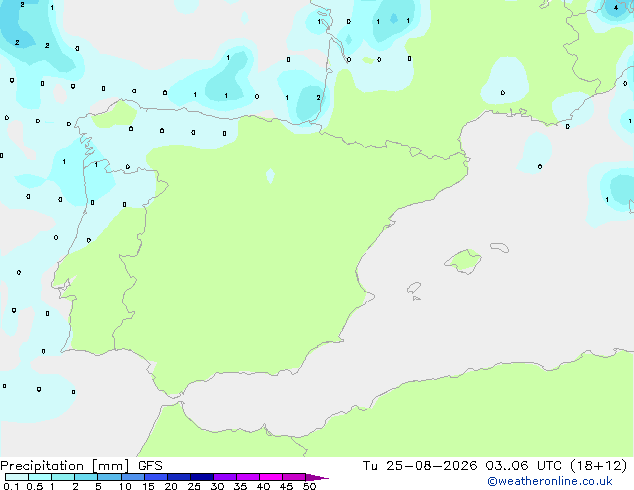634x490 pixels.
Task: Click the legend label '0.5'
Action: 35,486
